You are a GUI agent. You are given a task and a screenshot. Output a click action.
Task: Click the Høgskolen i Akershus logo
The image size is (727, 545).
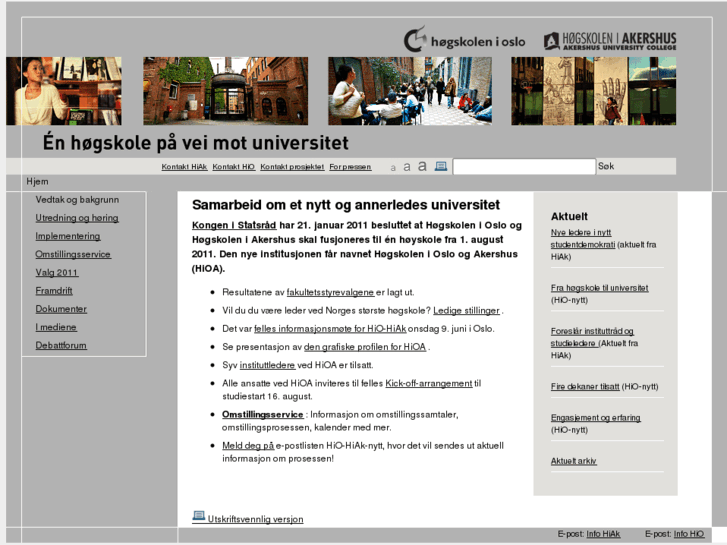610,41
